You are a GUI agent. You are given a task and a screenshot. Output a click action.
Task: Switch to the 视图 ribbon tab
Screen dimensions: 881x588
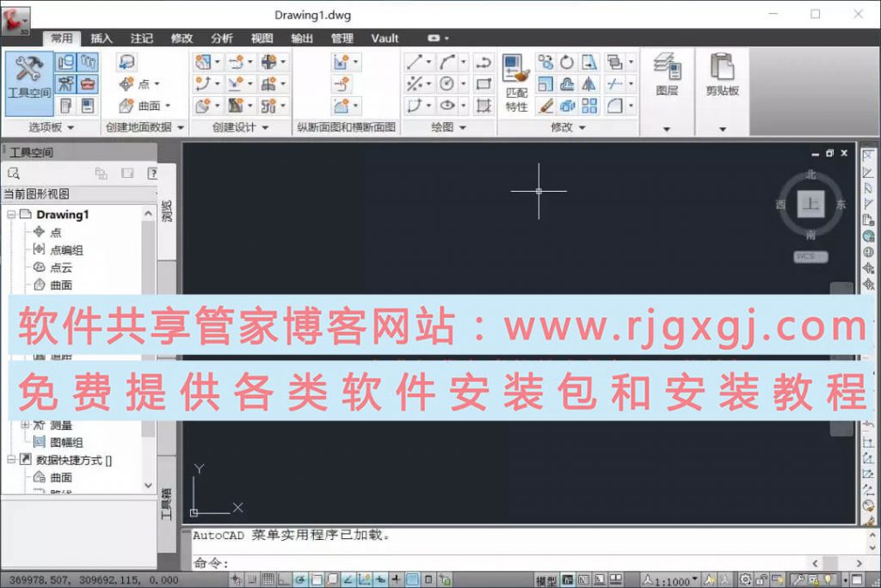(262, 38)
